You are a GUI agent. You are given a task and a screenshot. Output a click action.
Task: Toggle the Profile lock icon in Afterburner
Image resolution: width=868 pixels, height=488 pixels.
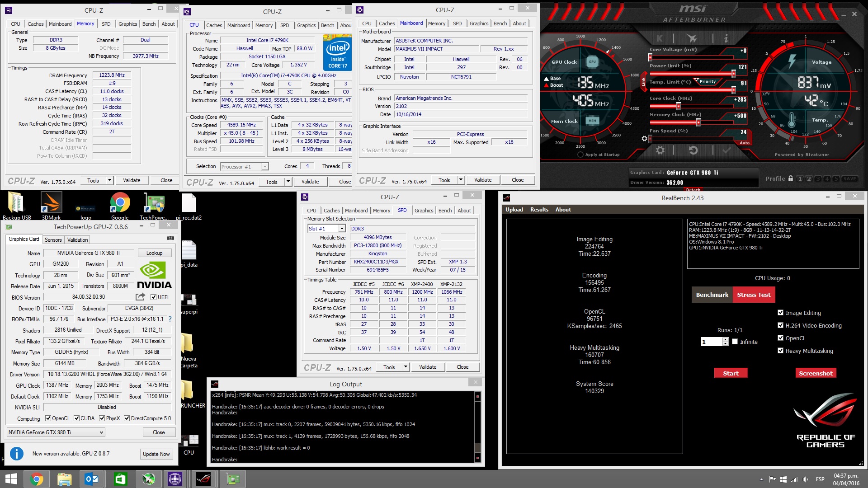[791, 178]
